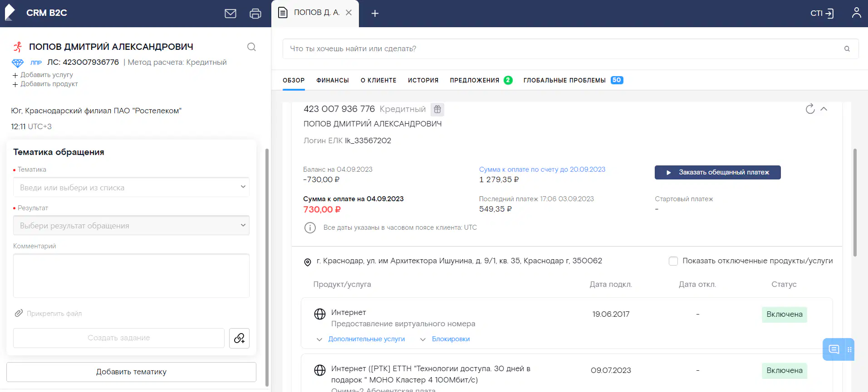868x392 pixels.
Task: Click the 730,00 ₽ amount due
Action: click(322, 209)
